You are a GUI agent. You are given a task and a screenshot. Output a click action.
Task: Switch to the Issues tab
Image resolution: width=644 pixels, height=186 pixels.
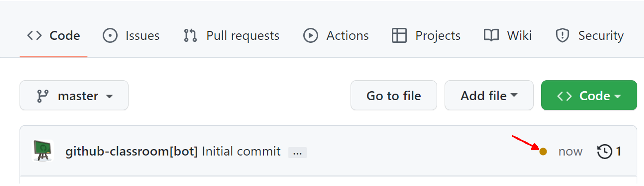coord(142,36)
